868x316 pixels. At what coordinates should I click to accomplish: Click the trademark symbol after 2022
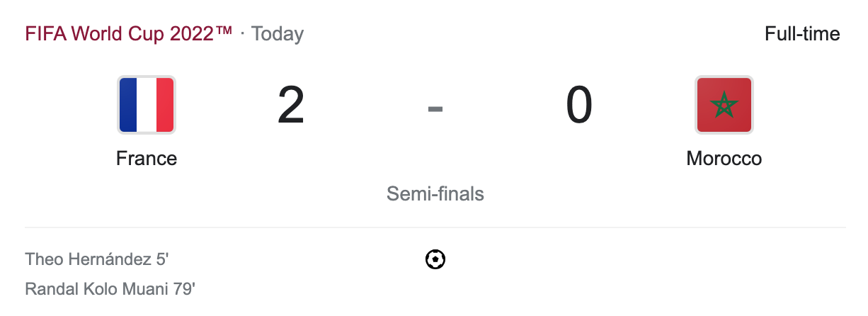tap(224, 31)
